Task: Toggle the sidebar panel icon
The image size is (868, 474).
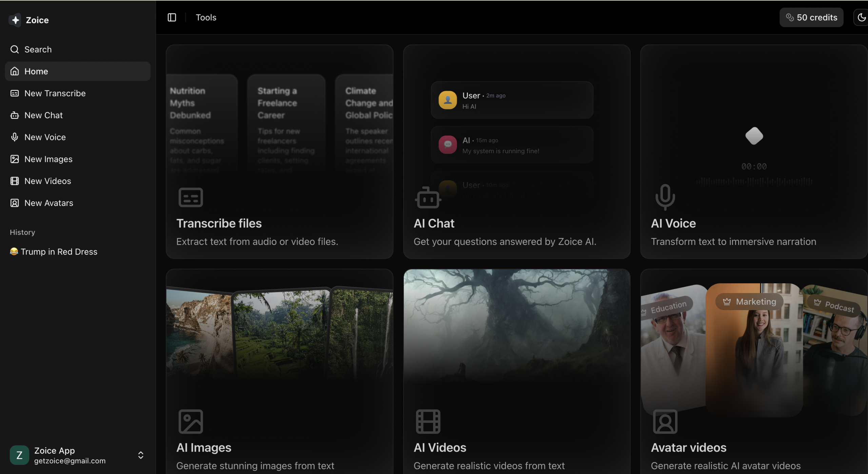Action: (172, 17)
